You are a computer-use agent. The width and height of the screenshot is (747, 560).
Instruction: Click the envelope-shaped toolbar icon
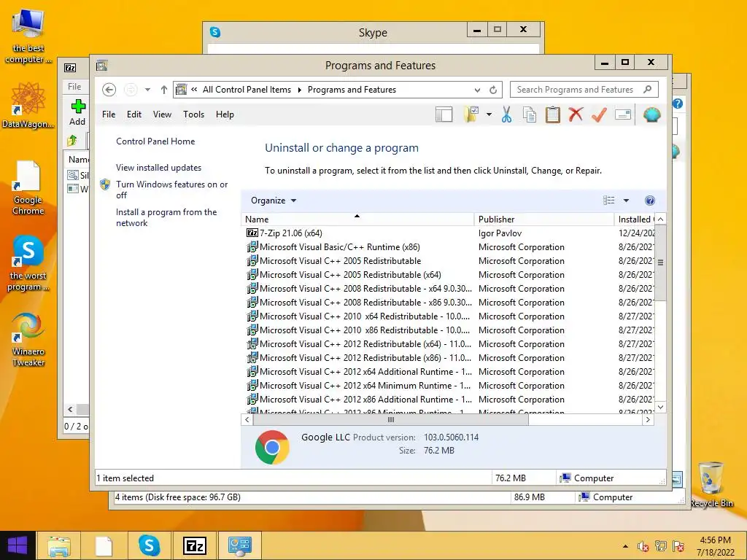[x=623, y=114]
